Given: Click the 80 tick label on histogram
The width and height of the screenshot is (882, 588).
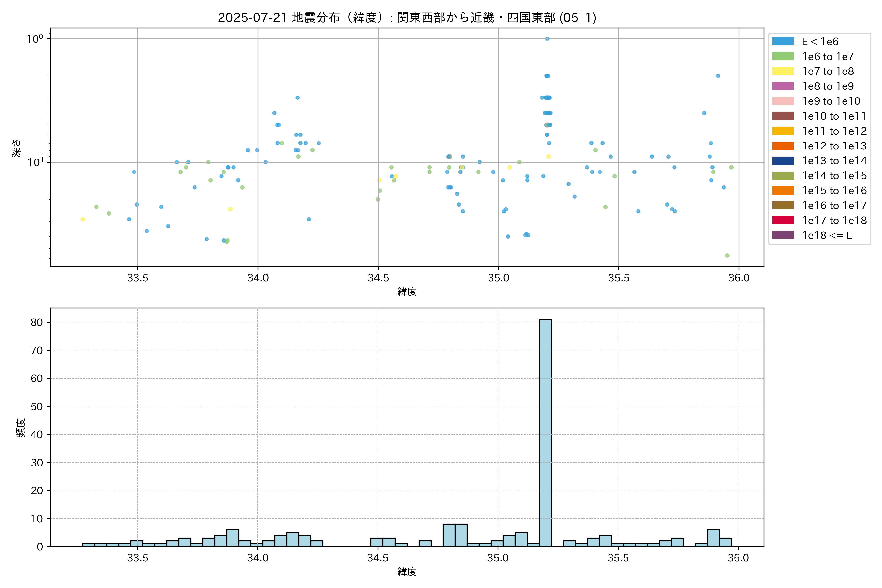Looking at the screenshot, I should [x=37, y=322].
